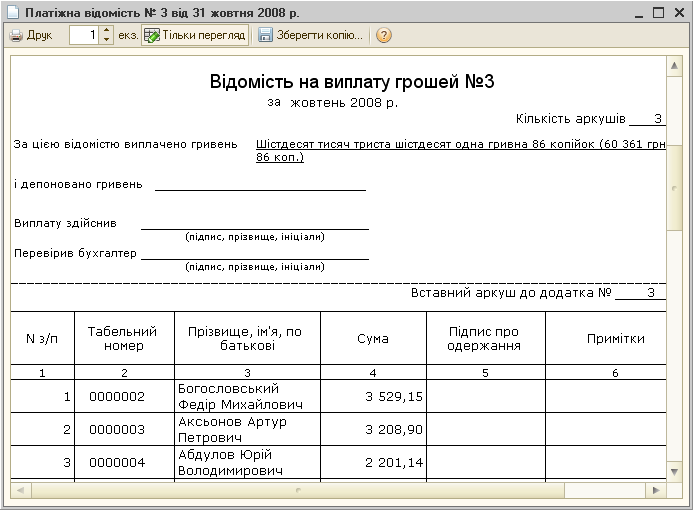Select heading Відомість на виплату грошей №3
693x510 pixels.
pos(352,82)
